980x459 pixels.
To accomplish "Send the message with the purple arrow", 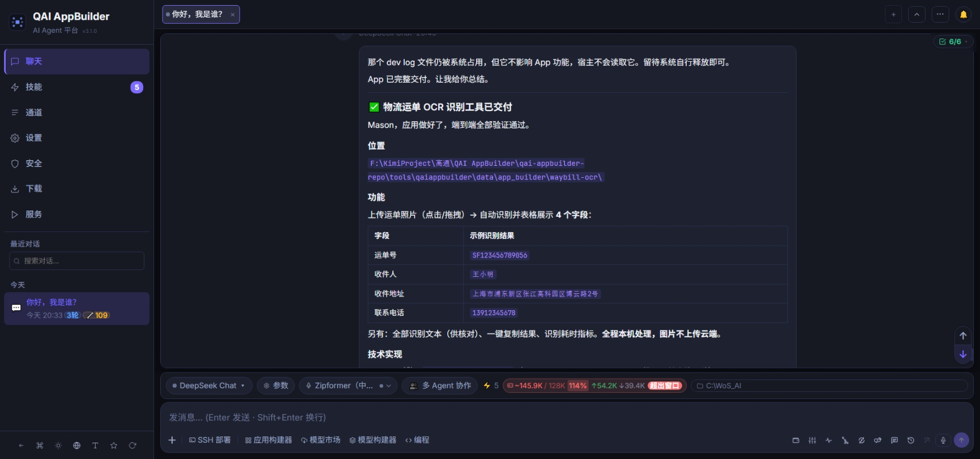I will click(x=961, y=440).
